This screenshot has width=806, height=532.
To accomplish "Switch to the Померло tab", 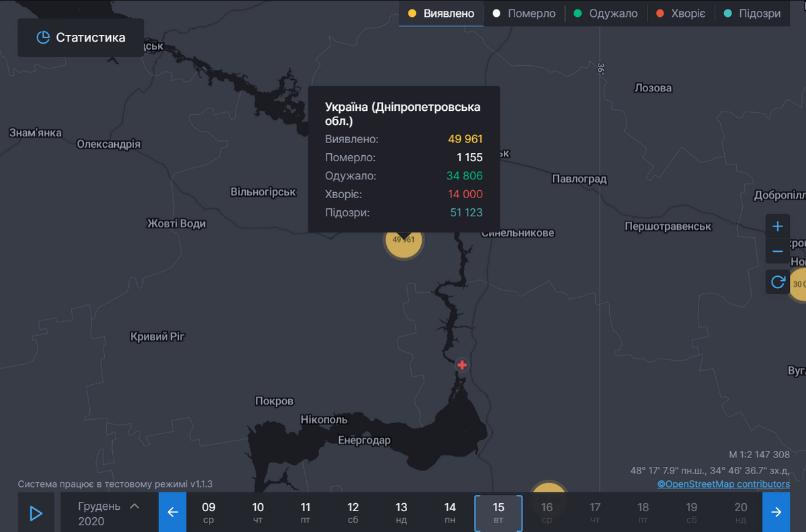I will point(524,13).
